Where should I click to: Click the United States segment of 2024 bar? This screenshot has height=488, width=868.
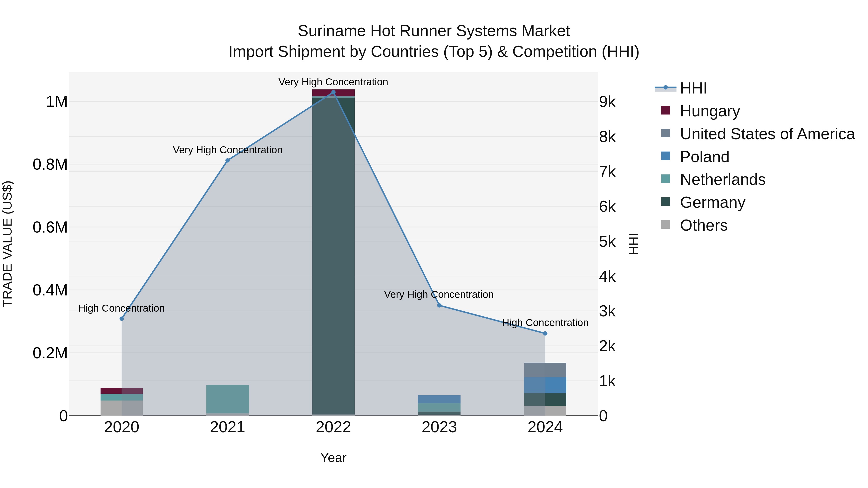(x=545, y=370)
